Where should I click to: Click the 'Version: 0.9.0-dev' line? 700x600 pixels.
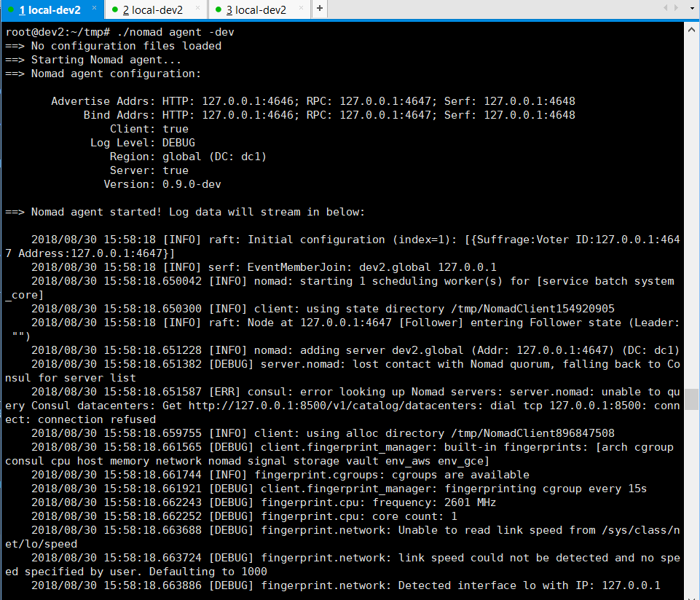[162, 184]
